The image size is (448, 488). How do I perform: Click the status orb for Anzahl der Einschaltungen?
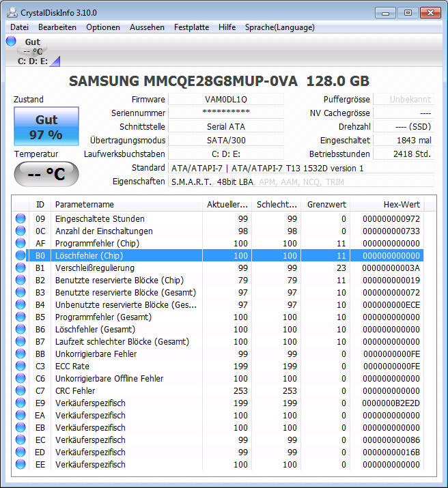point(20,231)
